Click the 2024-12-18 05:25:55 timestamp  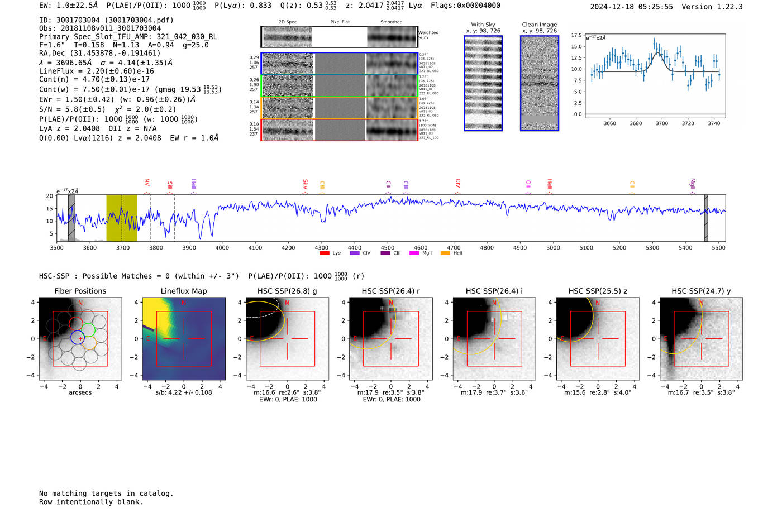(632, 7)
